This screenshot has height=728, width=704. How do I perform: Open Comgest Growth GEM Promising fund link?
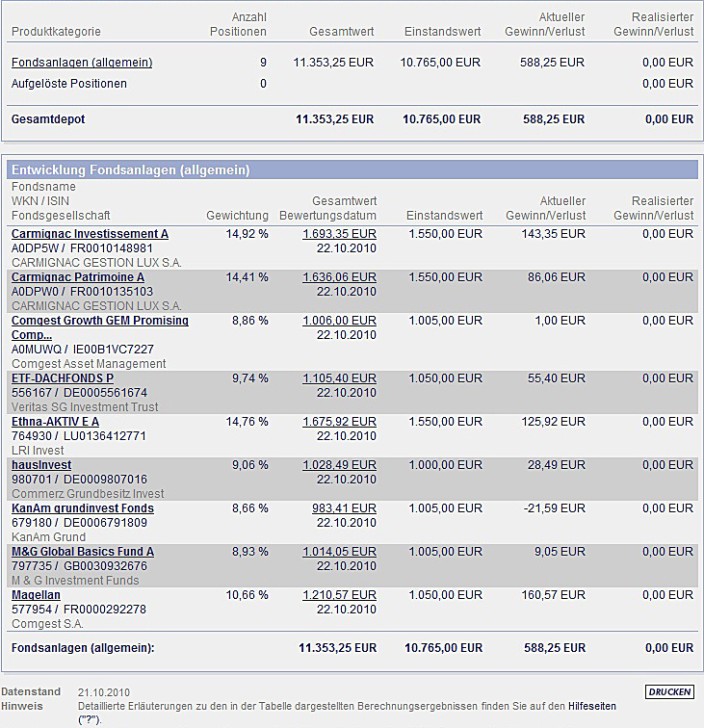(x=99, y=321)
